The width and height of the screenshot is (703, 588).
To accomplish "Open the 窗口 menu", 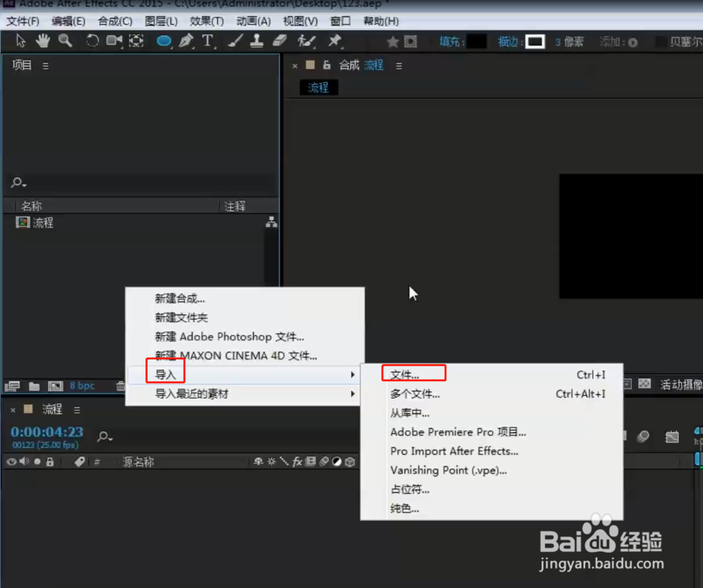I will click(x=340, y=21).
